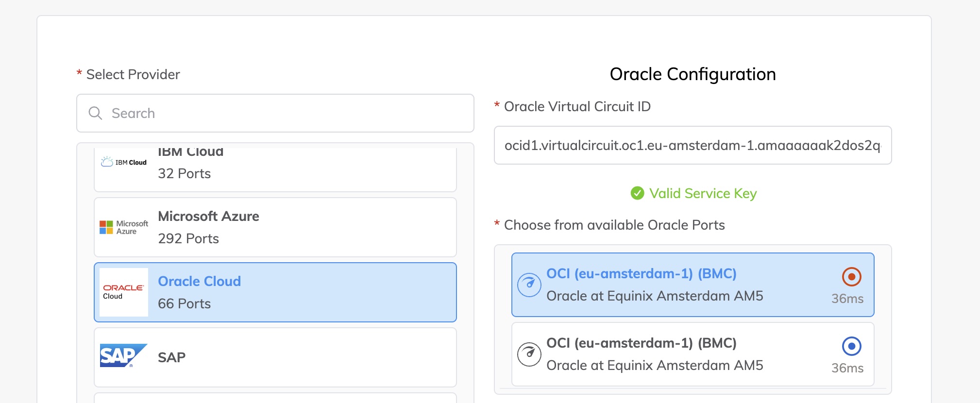Click the green checkmark beside Valid Service Key

point(637,193)
